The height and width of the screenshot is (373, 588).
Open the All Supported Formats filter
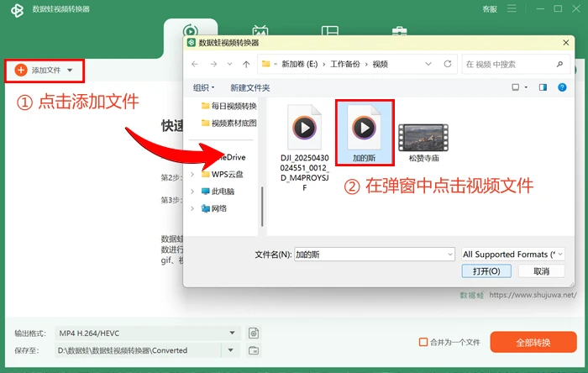click(x=512, y=255)
